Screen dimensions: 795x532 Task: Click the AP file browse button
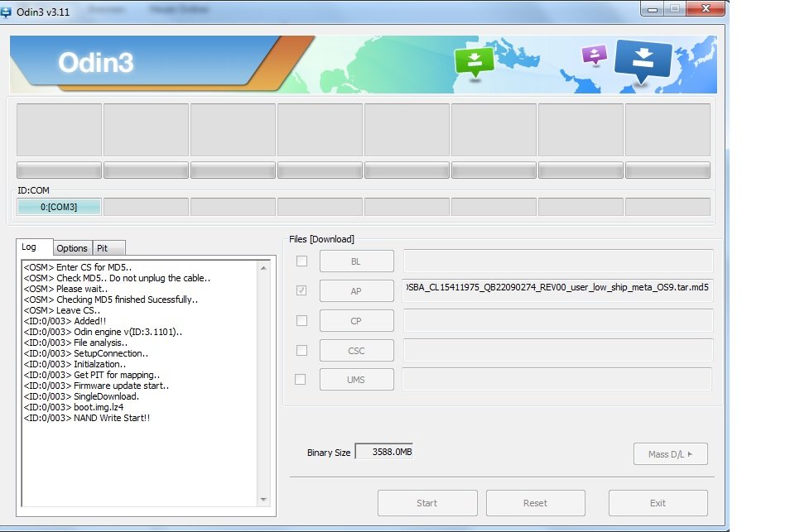click(356, 291)
